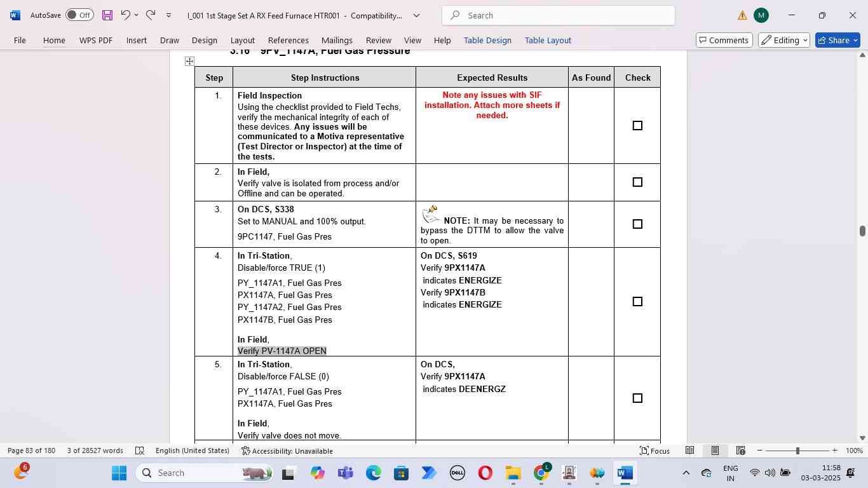The width and height of the screenshot is (868, 488).
Task: Click the 100% zoom level
Action: tap(854, 451)
